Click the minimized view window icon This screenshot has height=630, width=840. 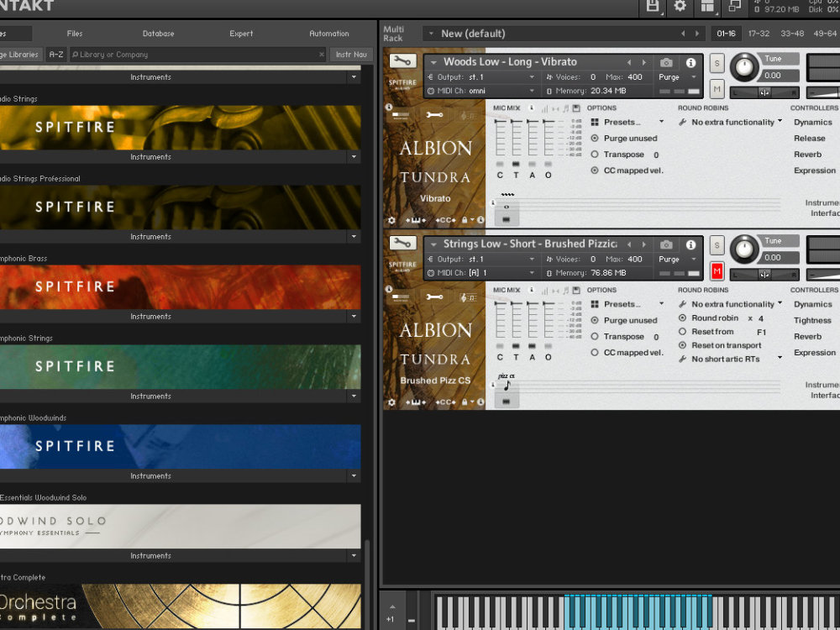pos(734,6)
